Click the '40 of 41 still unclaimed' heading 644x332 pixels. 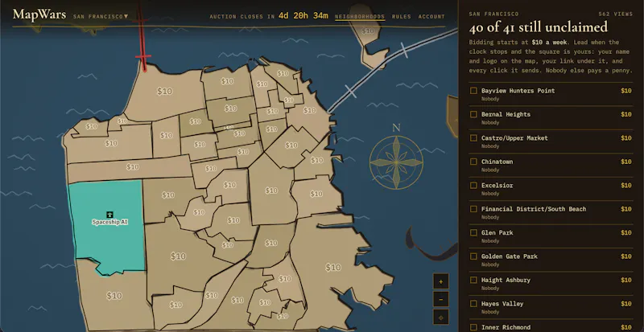[538, 27]
